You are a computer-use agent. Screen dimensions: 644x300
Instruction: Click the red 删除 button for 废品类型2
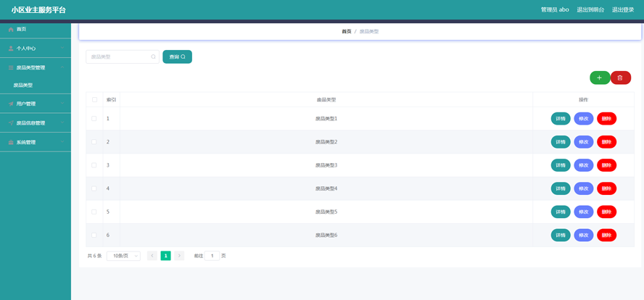coord(606,142)
